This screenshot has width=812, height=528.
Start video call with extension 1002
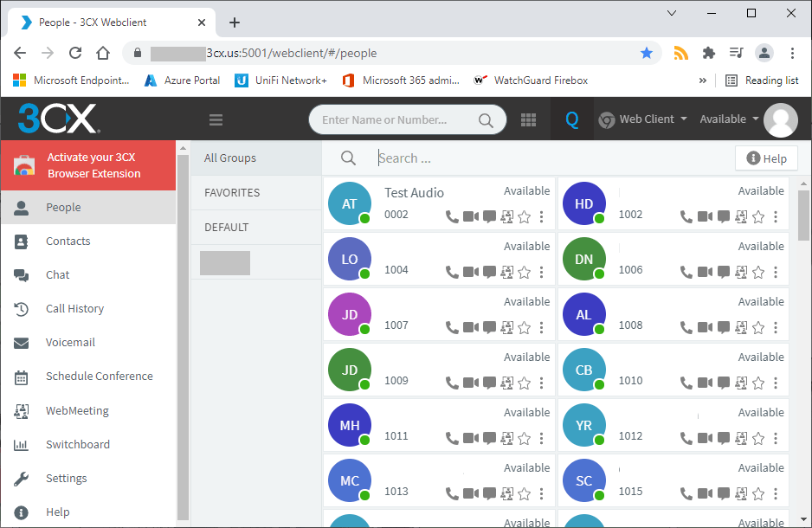[x=705, y=216]
